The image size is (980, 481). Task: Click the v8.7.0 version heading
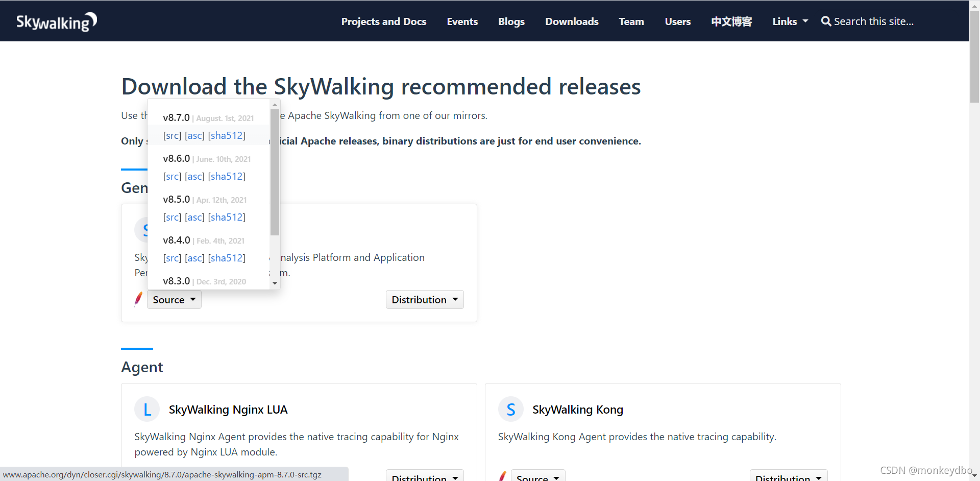(x=176, y=117)
